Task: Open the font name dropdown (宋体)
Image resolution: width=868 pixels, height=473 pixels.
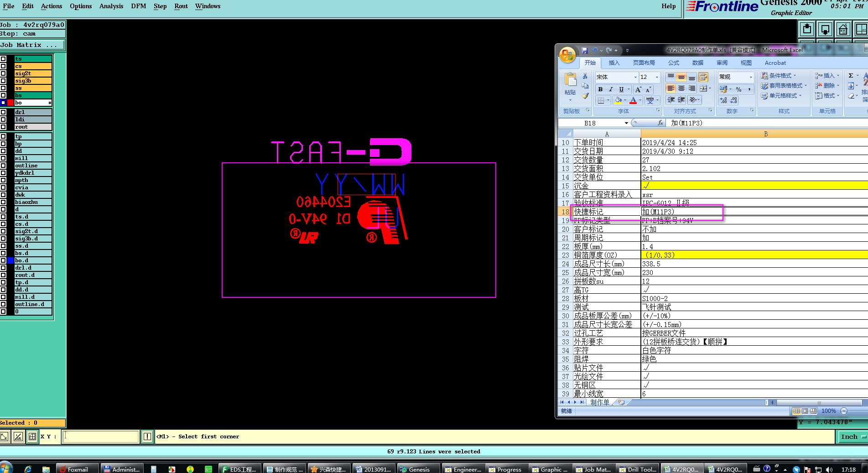Action: click(x=635, y=77)
